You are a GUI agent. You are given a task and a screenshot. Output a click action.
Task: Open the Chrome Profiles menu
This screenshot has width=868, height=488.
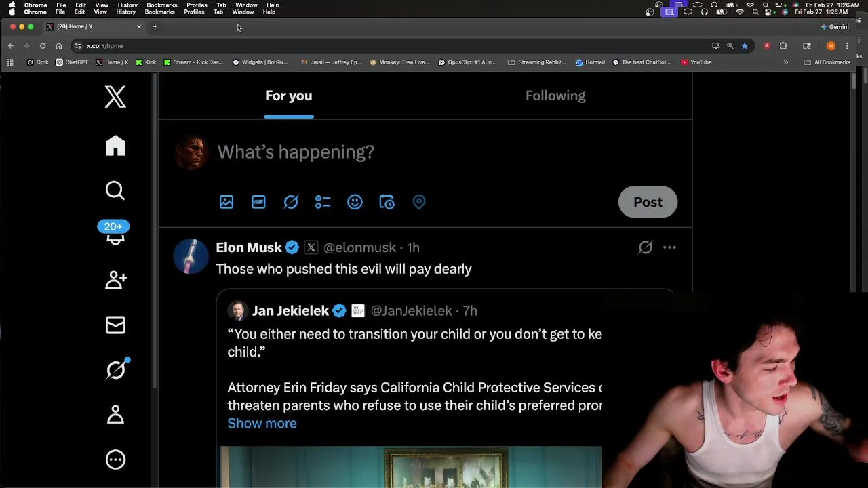pos(195,12)
